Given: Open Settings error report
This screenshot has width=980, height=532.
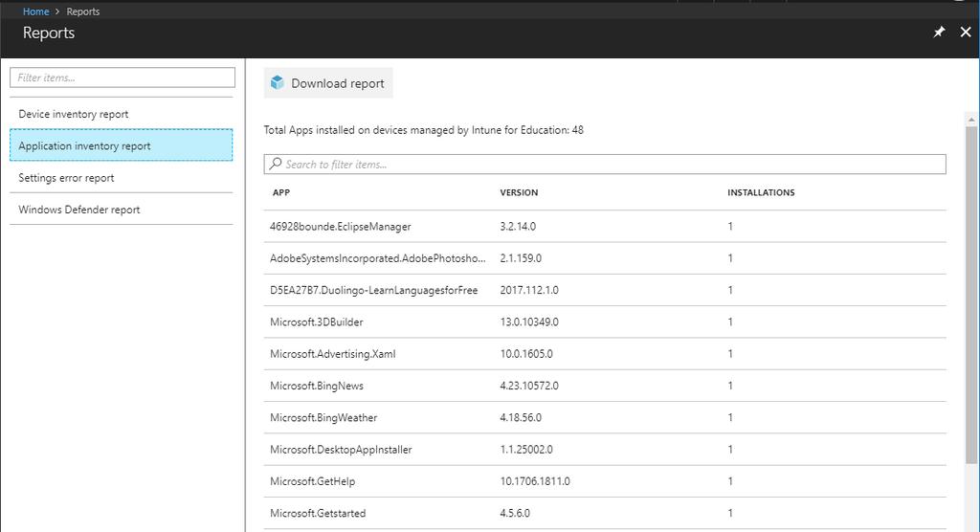Looking at the screenshot, I should pyautogui.click(x=122, y=178).
